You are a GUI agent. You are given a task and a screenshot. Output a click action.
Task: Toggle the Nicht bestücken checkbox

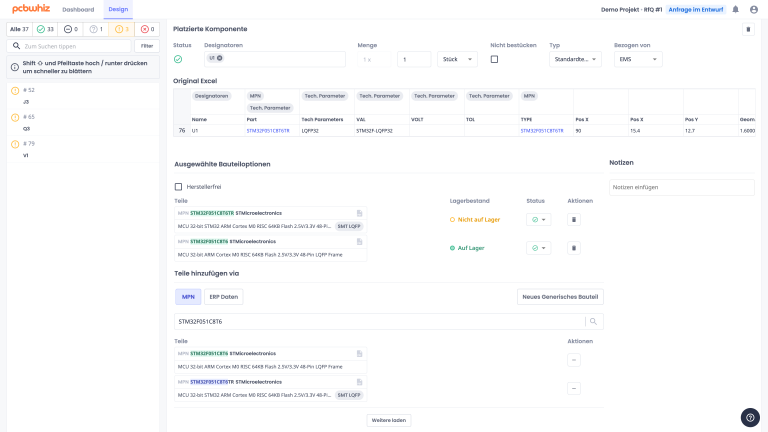494,60
